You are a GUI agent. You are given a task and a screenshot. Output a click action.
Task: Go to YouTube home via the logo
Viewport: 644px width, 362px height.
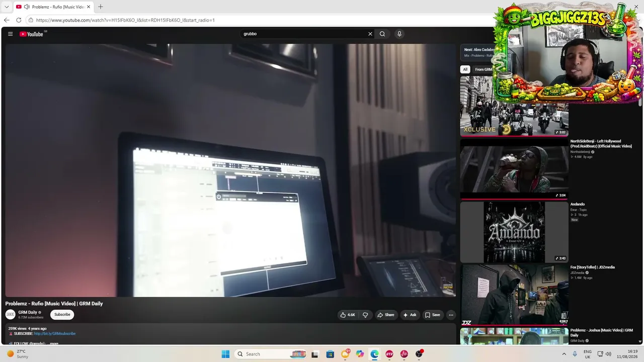point(32,34)
